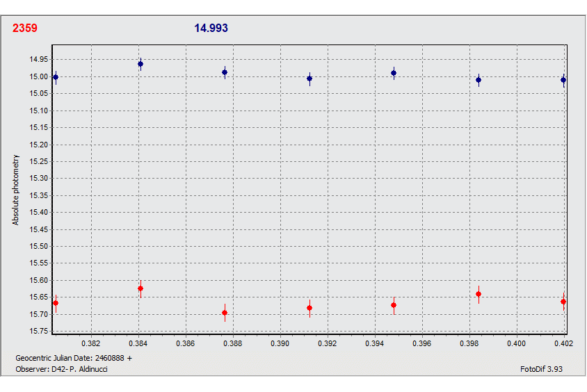Image resolution: width=587 pixels, height=392 pixels.
Task: Click the 0.386 x-axis tick label
Action: click(x=186, y=343)
